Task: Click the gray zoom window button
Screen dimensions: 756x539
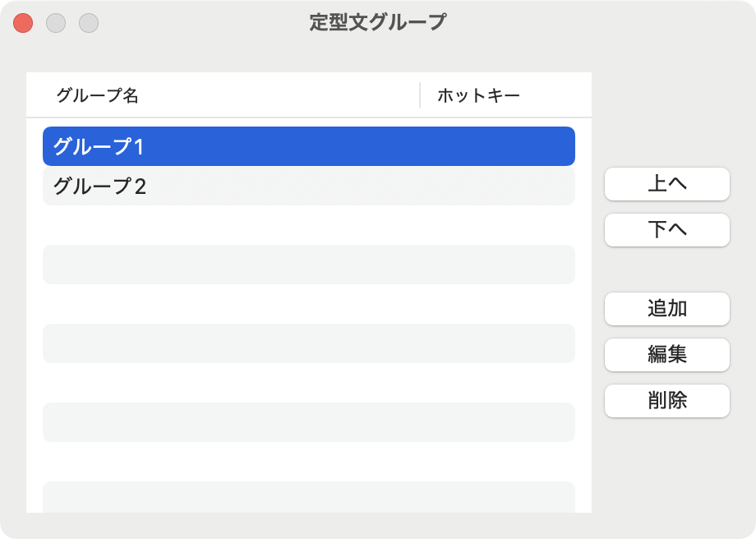Action: coord(89,23)
